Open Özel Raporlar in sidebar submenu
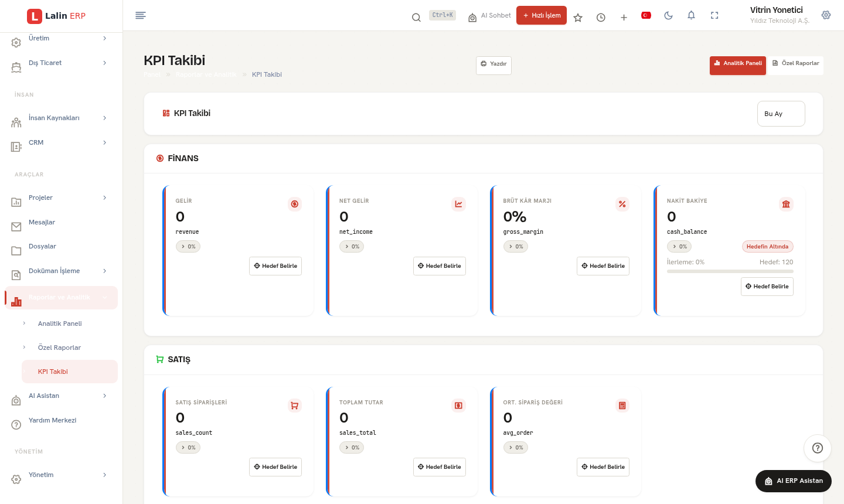Screen dimensions: 844x504 click(59, 348)
